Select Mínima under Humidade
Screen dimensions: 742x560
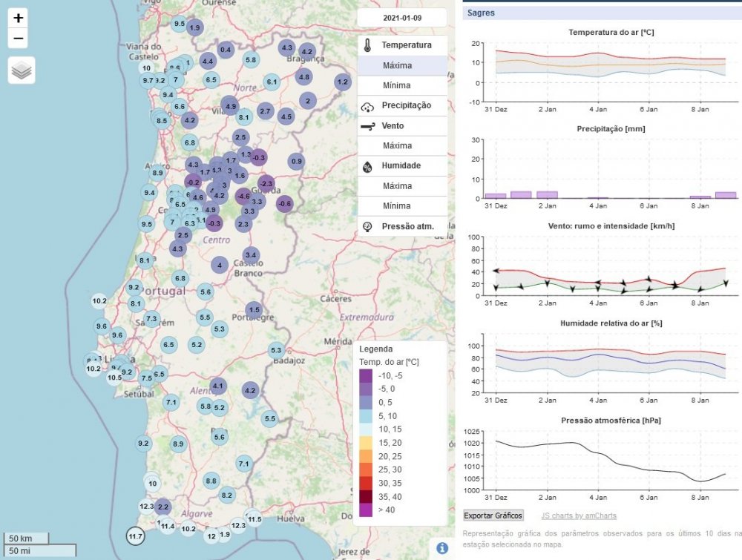397,206
